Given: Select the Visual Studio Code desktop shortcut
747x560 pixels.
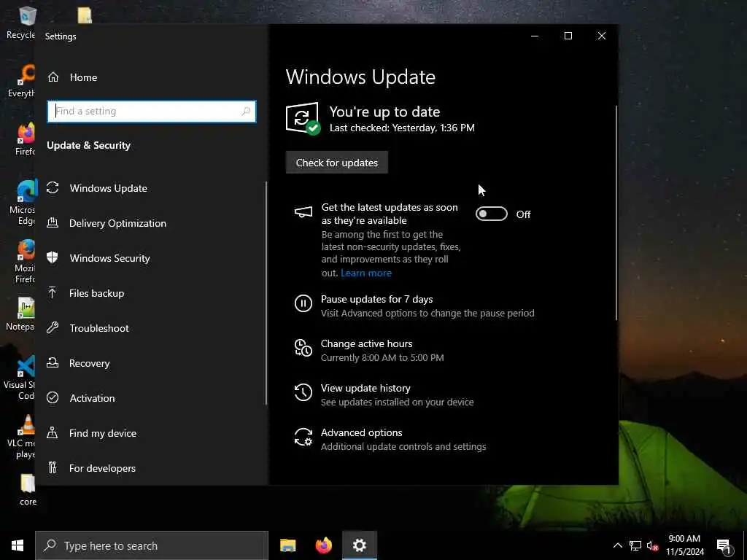Looking at the screenshot, I should pyautogui.click(x=21, y=378).
